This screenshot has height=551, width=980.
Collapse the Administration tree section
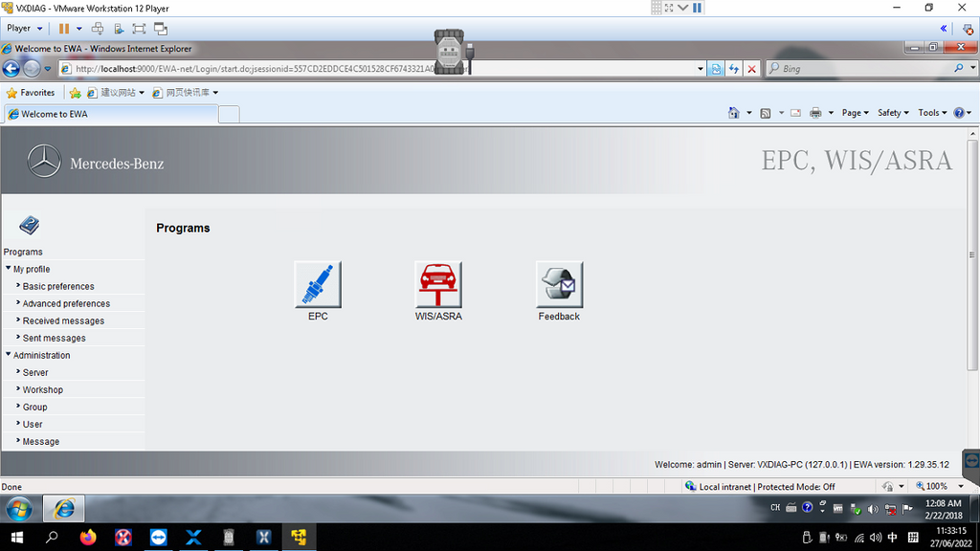pyautogui.click(x=9, y=355)
